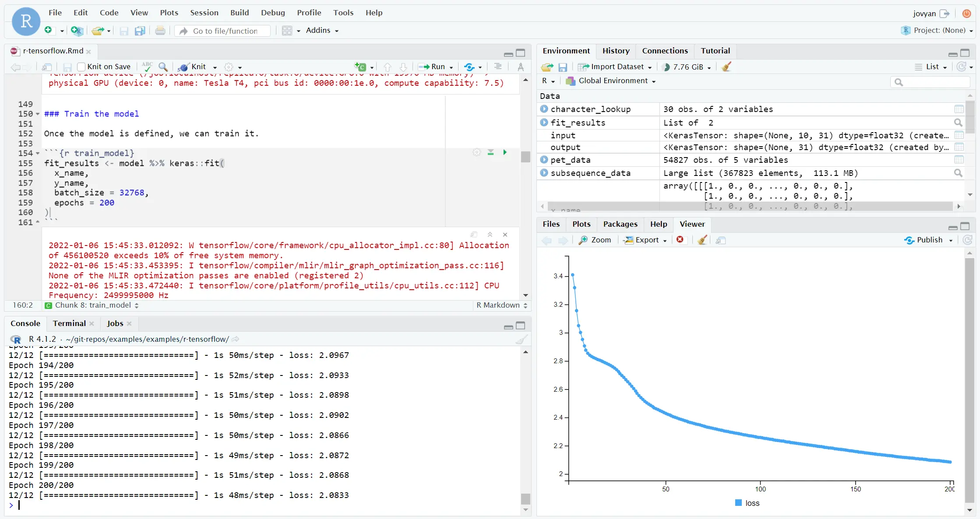Click the editor vertical scrollbar thumb
This screenshot has height=519, width=980.
525,156
